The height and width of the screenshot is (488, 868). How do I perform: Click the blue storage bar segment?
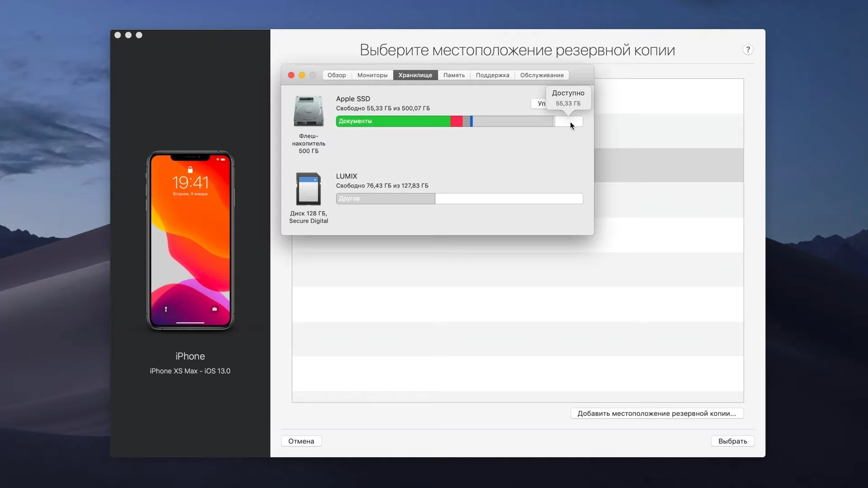(x=471, y=121)
